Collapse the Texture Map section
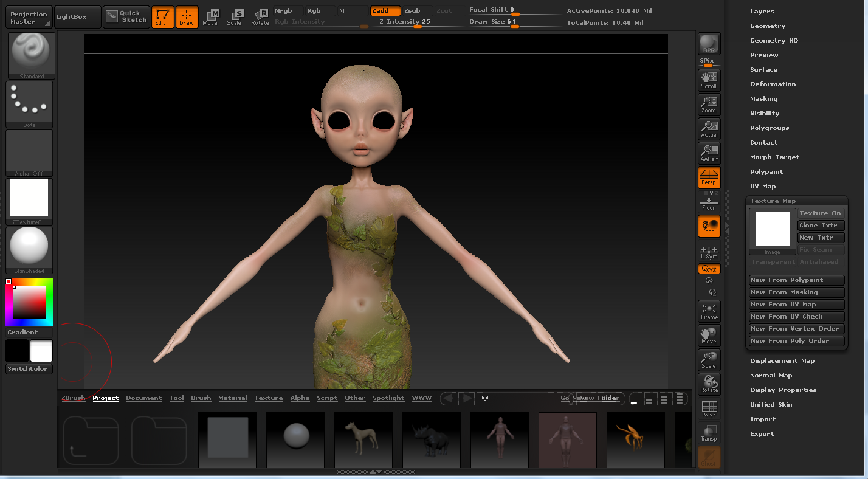The height and width of the screenshot is (479, 868). tap(773, 201)
